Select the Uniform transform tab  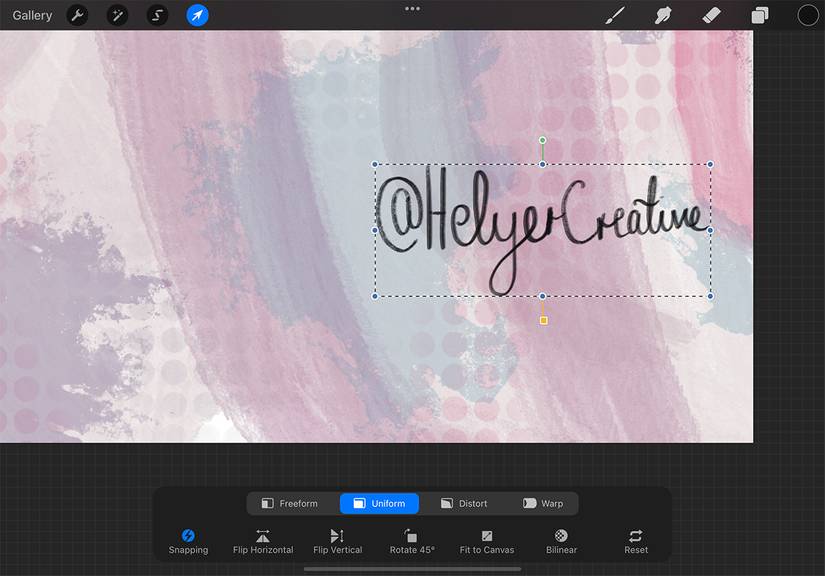coord(379,503)
